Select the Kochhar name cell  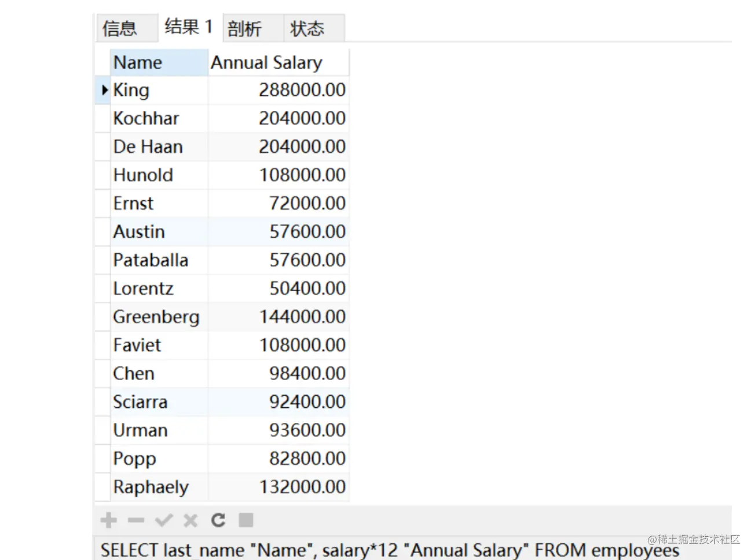click(159, 119)
